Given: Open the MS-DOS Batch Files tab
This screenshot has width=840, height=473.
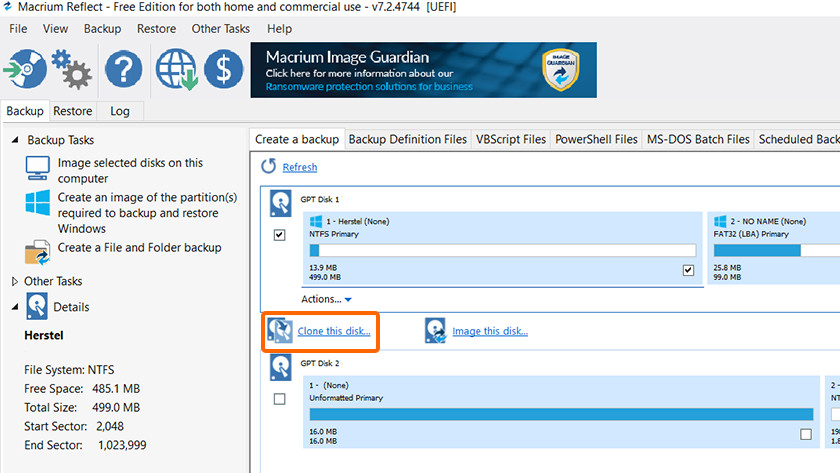Looking at the screenshot, I should click(698, 139).
